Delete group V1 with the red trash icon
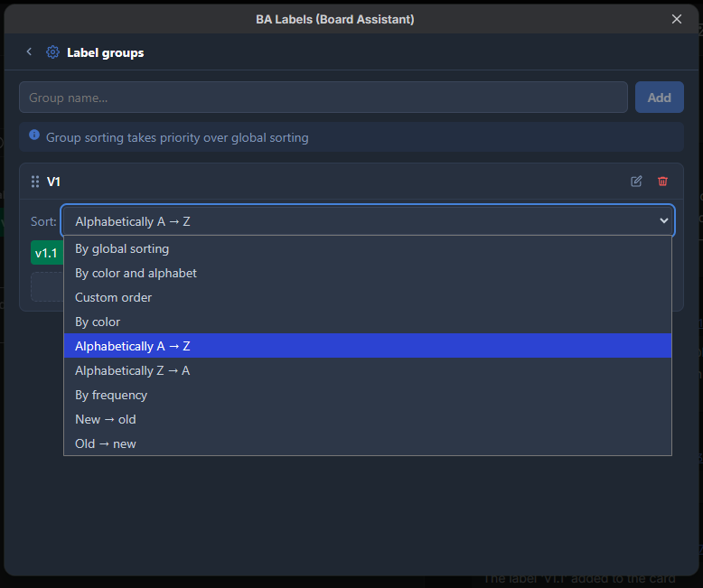The image size is (703, 588). (x=662, y=182)
